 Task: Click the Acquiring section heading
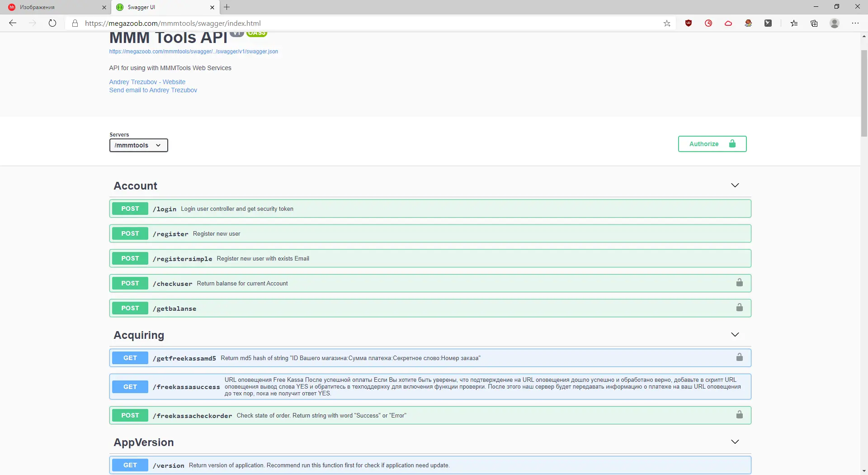139,335
